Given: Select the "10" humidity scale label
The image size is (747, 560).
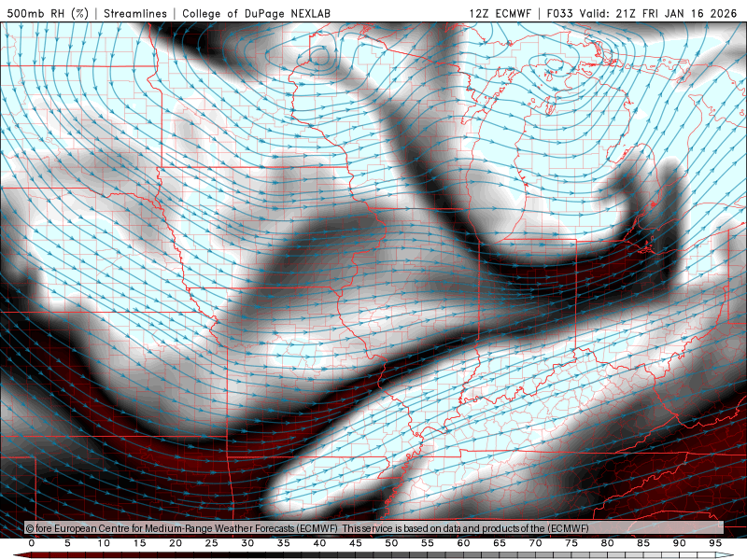Looking at the screenshot, I should click(x=104, y=543).
